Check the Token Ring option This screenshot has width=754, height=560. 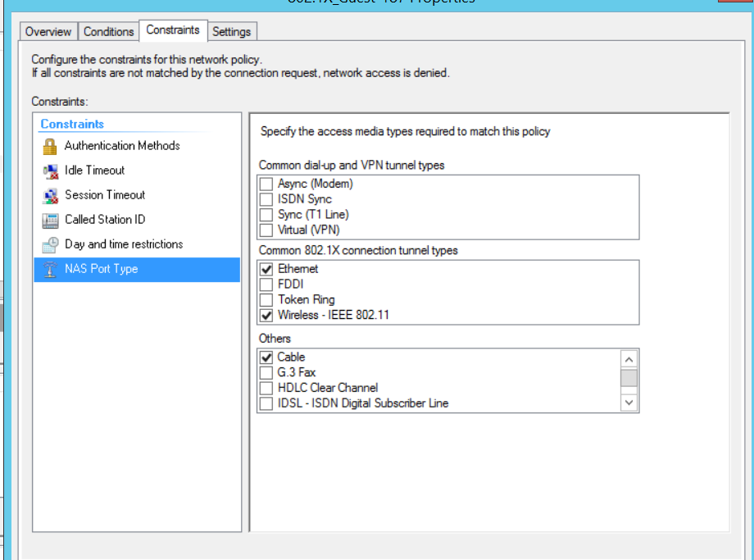tap(266, 299)
